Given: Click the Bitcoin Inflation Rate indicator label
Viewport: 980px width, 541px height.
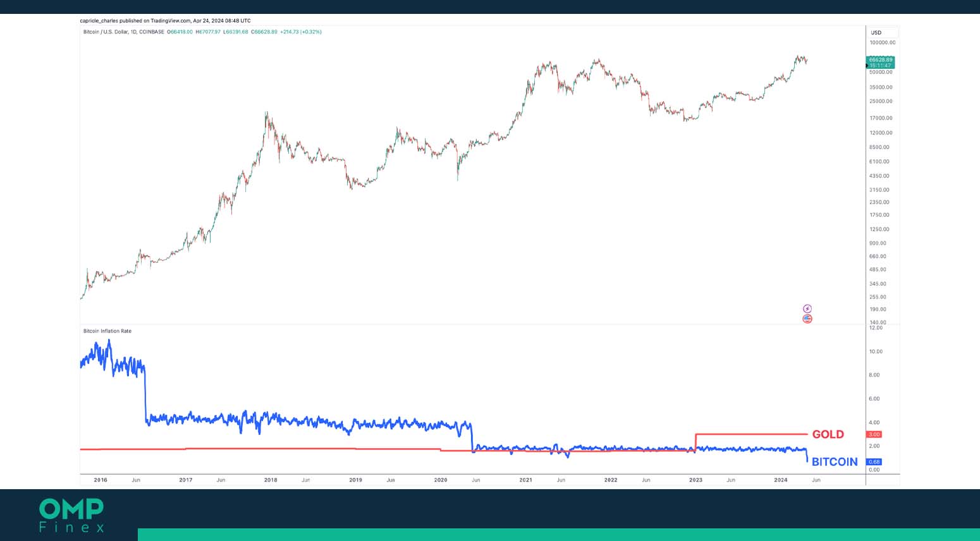Looking at the screenshot, I should click(107, 331).
